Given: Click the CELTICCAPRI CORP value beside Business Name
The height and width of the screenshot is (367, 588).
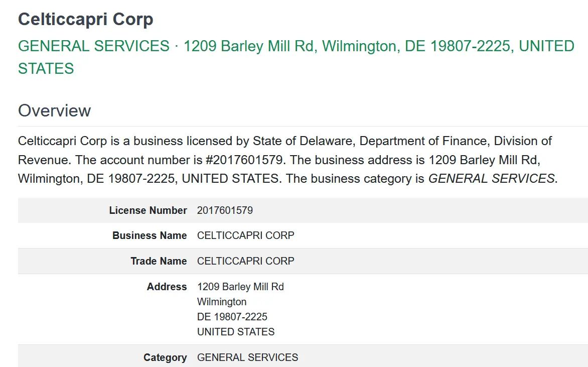Looking at the screenshot, I should coord(245,235).
